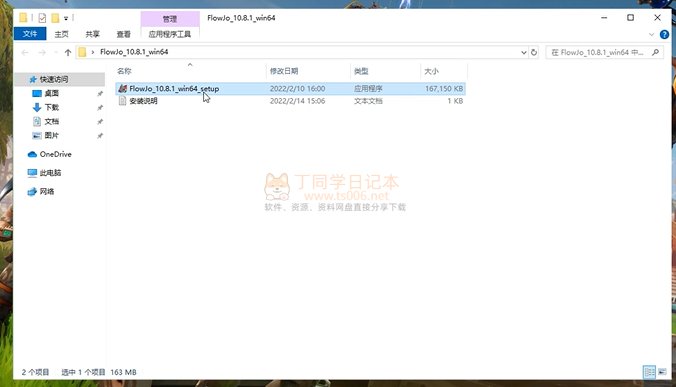Click the pin icon beside 下载
The image size is (676, 387).
pos(100,108)
